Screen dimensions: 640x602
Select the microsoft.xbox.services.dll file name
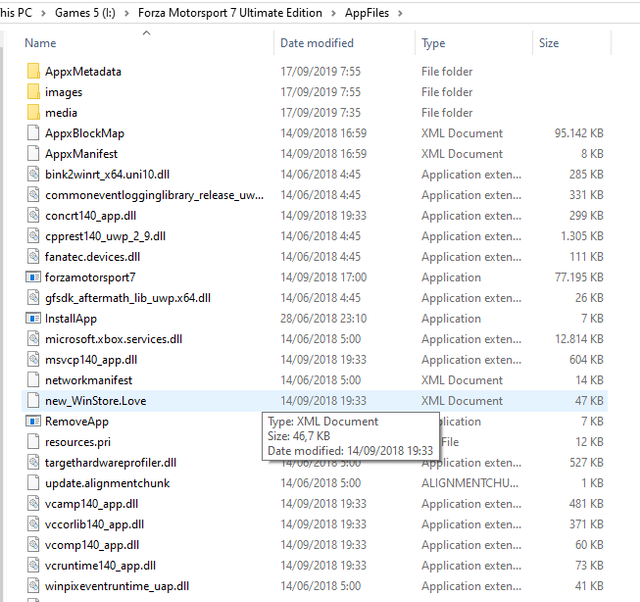click(113, 339)
